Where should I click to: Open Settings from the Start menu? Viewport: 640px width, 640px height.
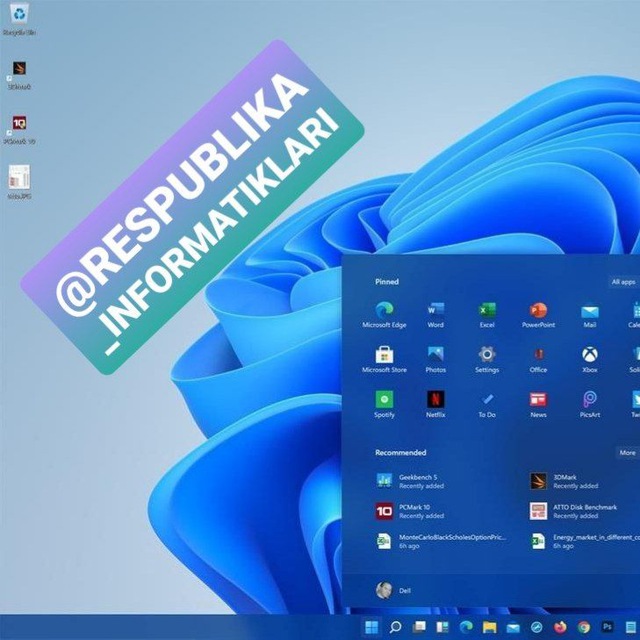487,360
